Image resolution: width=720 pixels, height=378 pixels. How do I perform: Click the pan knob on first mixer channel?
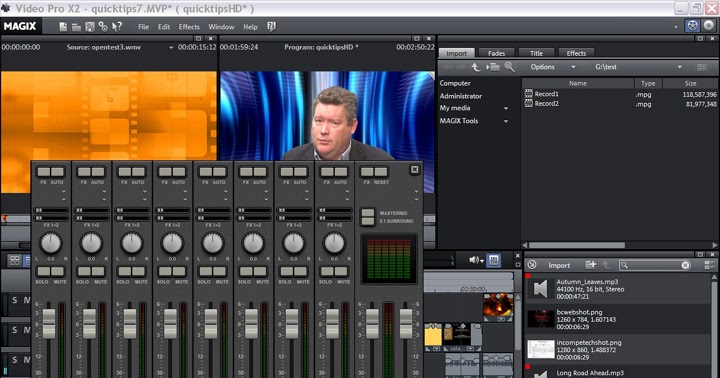tap(51, 243)
